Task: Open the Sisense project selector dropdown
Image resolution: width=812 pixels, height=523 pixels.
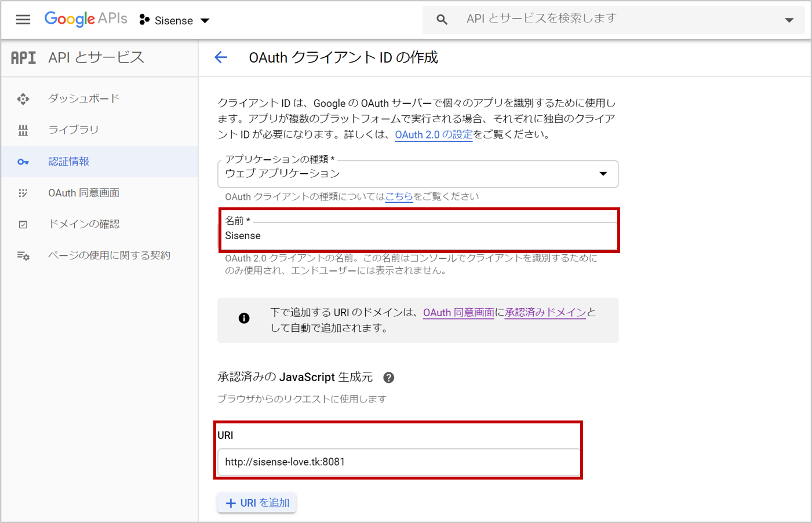Action: [x=174, y=20]
